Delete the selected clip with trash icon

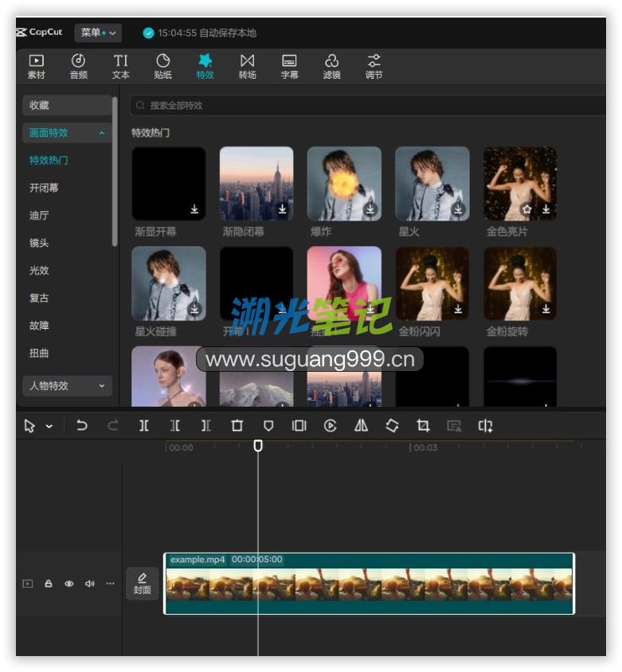pyautogui.click(x=237, y=426)
